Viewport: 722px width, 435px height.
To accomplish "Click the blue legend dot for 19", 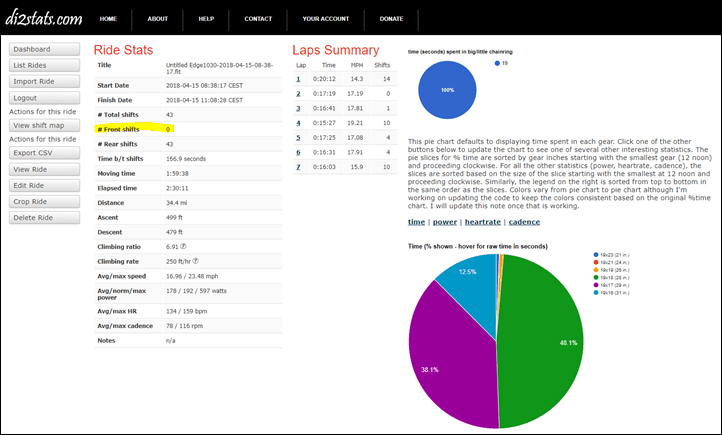I will (x=497, y=64).
